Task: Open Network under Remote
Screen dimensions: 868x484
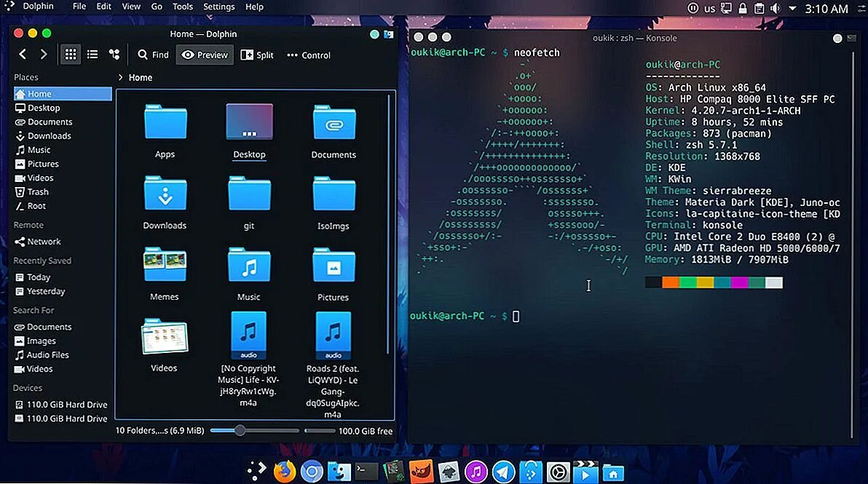Action: tap(63, 241)
